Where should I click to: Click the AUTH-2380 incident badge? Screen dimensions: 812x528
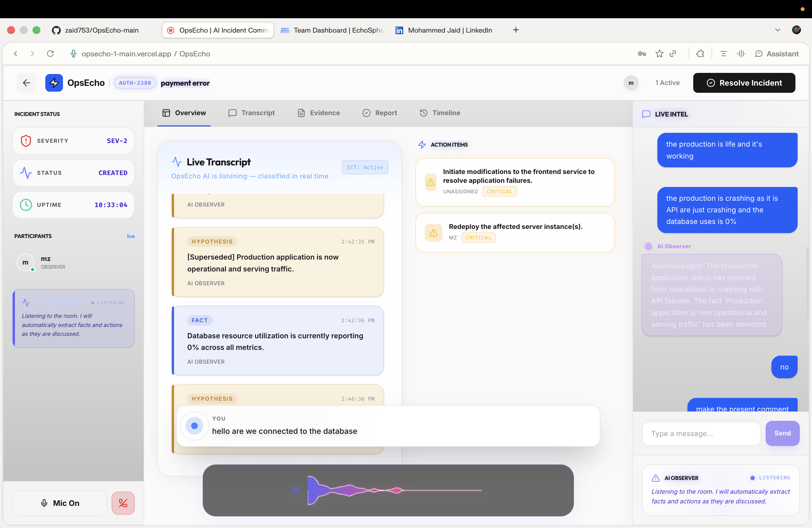135,83
